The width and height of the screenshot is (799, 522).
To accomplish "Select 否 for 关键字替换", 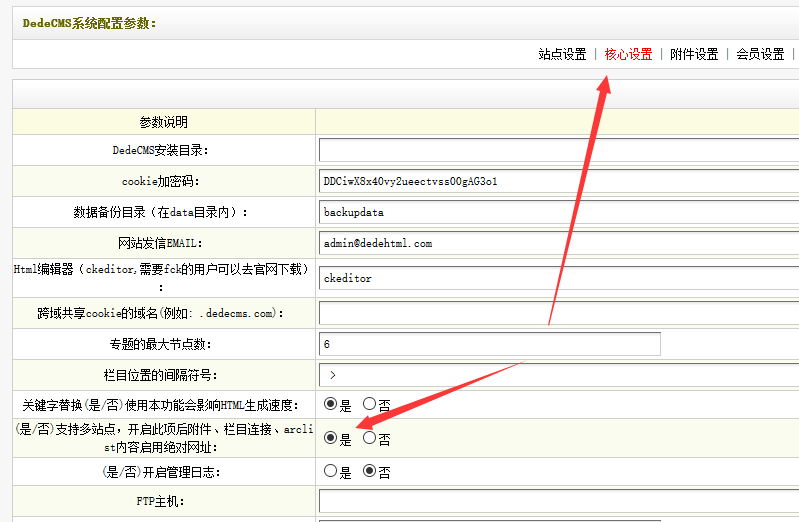I will click(369, 404).
